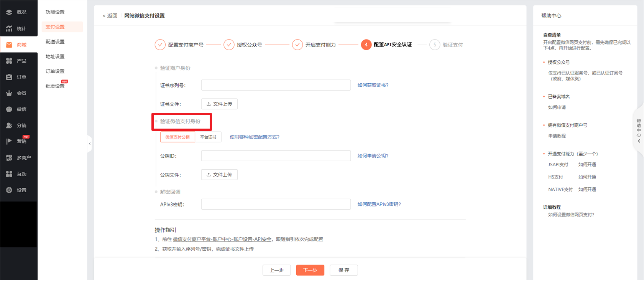Select 微信支付公钥 verification option
This screenshot has height=281, width=644.
[x=177, y=137]
